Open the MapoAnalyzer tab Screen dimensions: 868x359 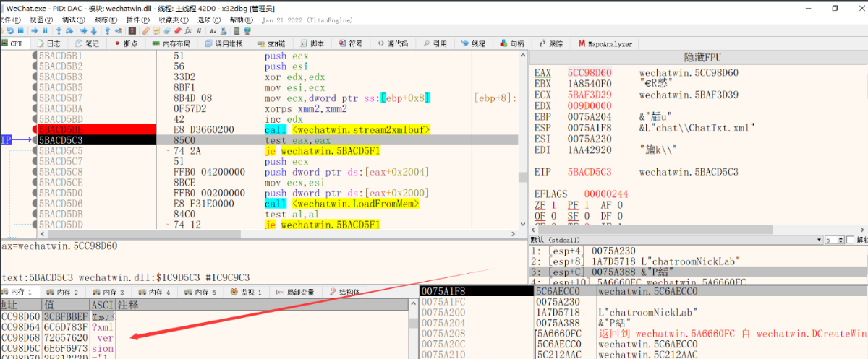tap(606, 43)
